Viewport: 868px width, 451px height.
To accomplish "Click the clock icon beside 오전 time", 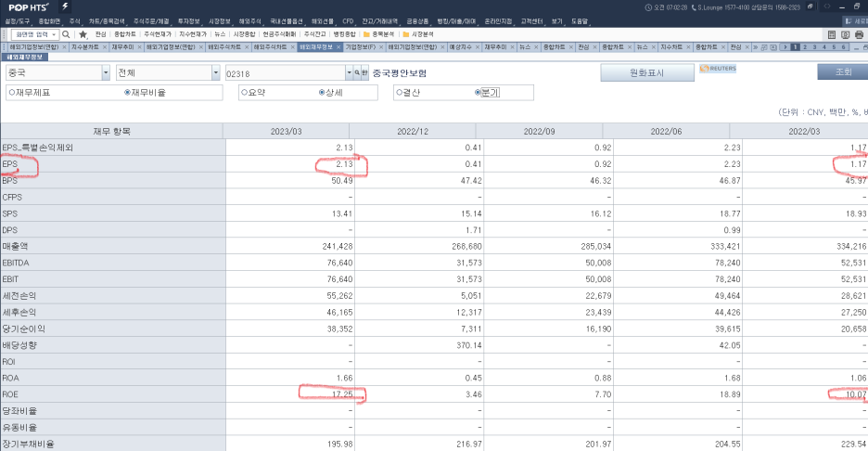I will [x=648, y=7].
